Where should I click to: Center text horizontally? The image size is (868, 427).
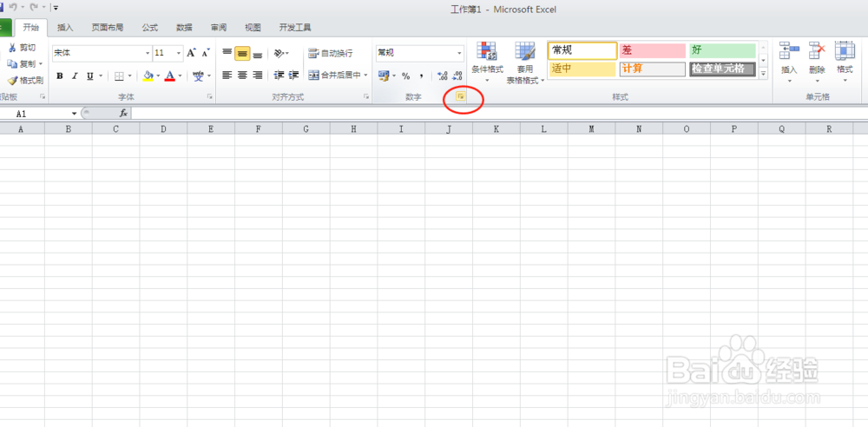(242, 76)
